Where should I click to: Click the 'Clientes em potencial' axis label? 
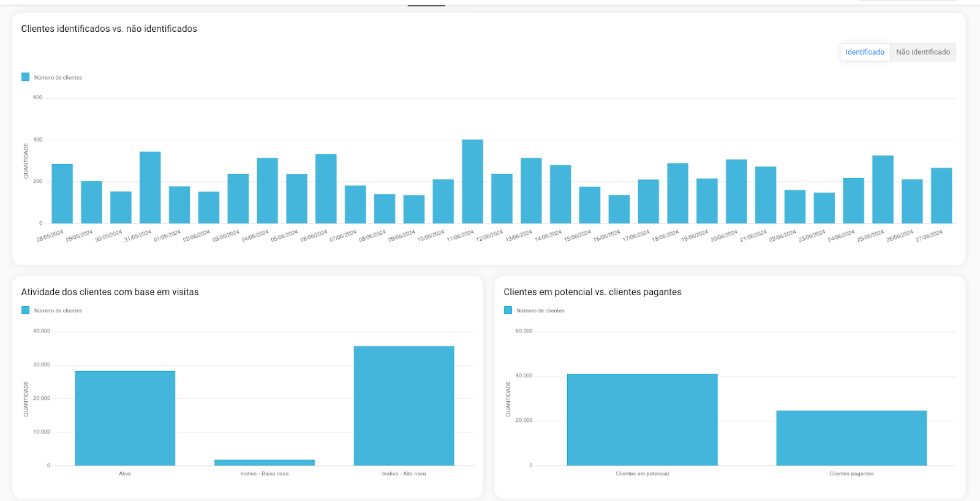(642, 473)
